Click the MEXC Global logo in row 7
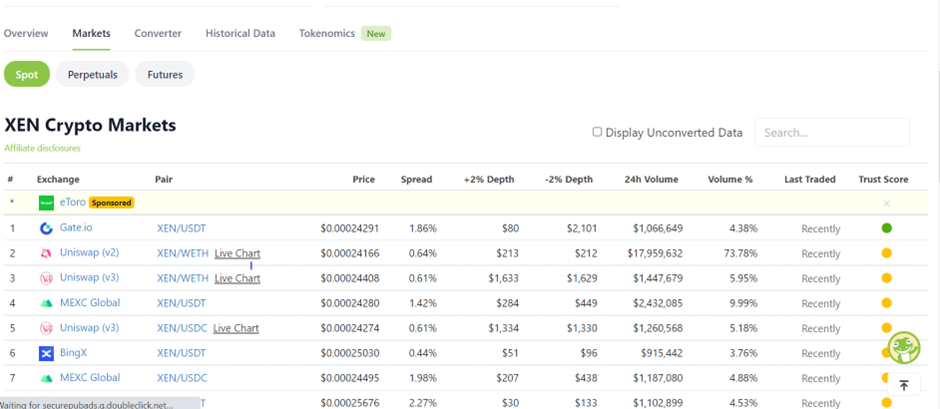Viewport: 940px width, 409px height. (46, 378)
